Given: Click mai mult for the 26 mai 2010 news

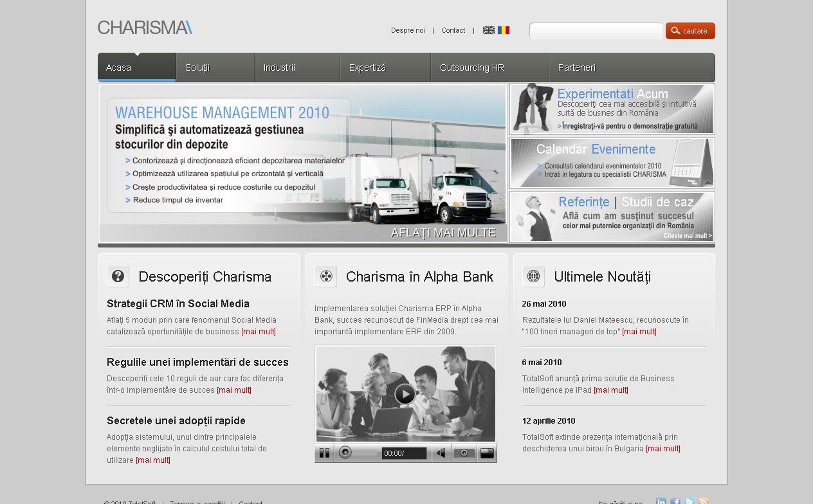Looking at the screenshot, I should coord(639,332).
